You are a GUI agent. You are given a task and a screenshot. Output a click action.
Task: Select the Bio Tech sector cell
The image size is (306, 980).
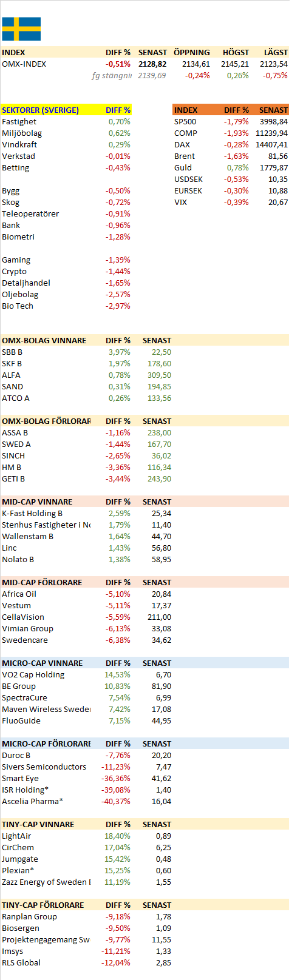coord(18,306)
